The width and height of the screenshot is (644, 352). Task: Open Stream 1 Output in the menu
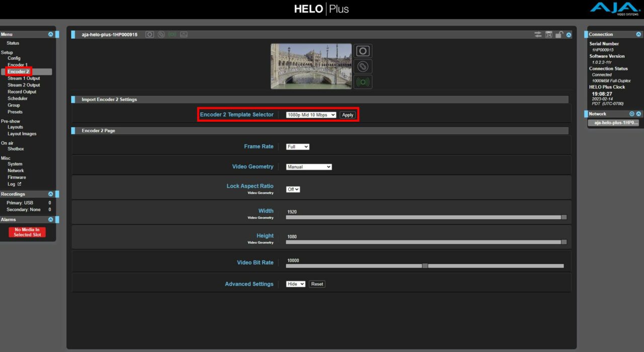coord(24,78)
